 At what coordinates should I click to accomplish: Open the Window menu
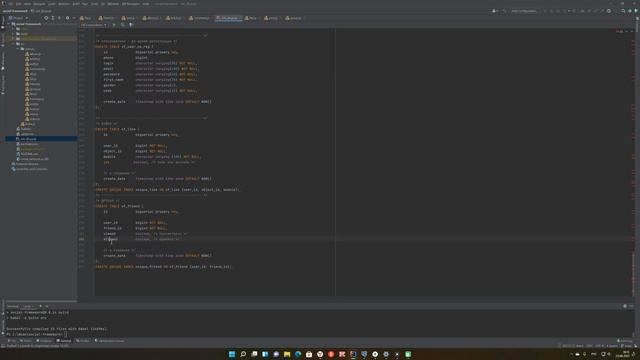[x=113, y=4]
